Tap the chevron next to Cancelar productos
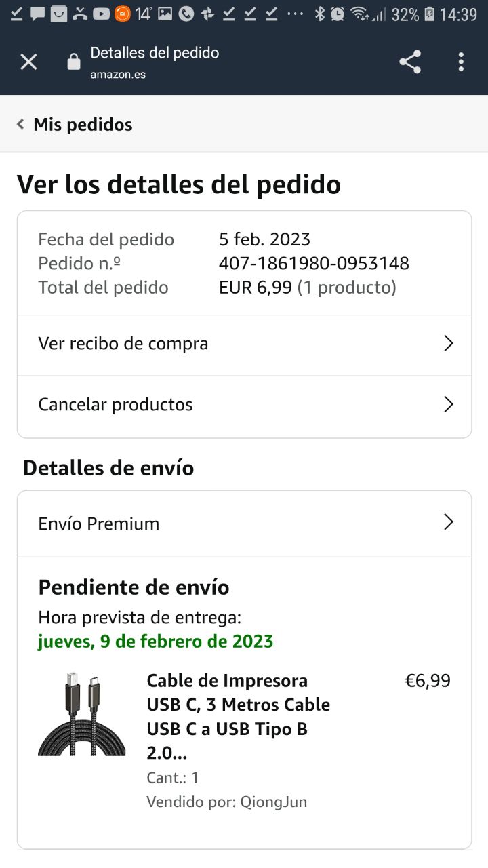 tap(448, 405)
